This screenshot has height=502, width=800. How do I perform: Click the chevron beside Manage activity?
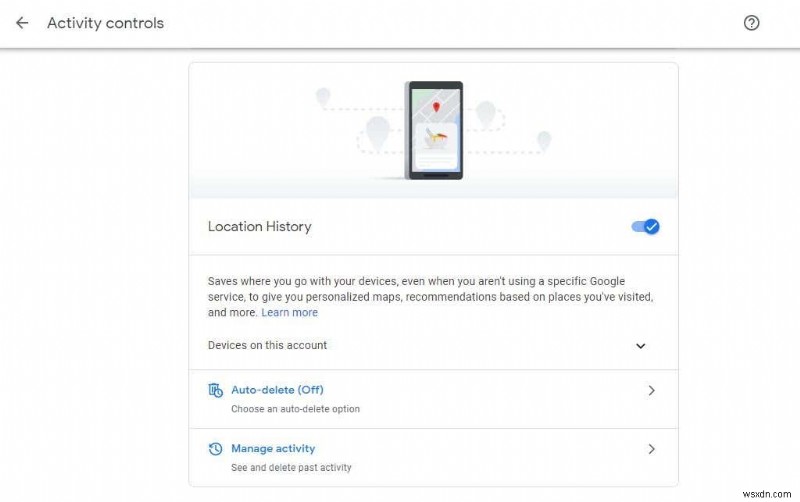[651, 450]
